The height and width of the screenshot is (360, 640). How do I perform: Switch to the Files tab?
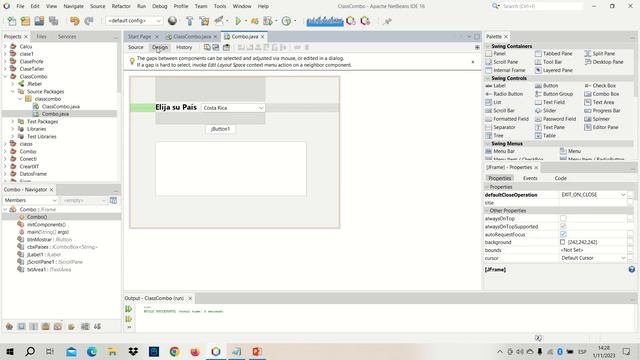point(41,36)
